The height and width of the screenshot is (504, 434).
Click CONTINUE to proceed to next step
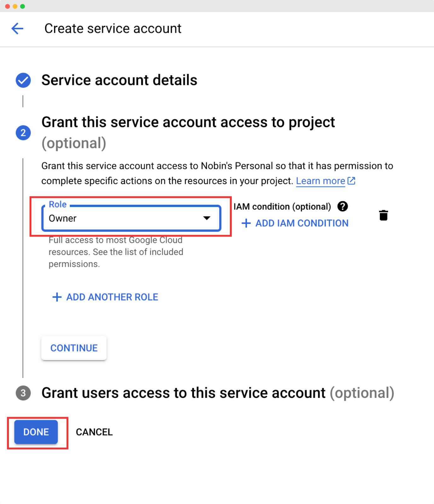74,348
